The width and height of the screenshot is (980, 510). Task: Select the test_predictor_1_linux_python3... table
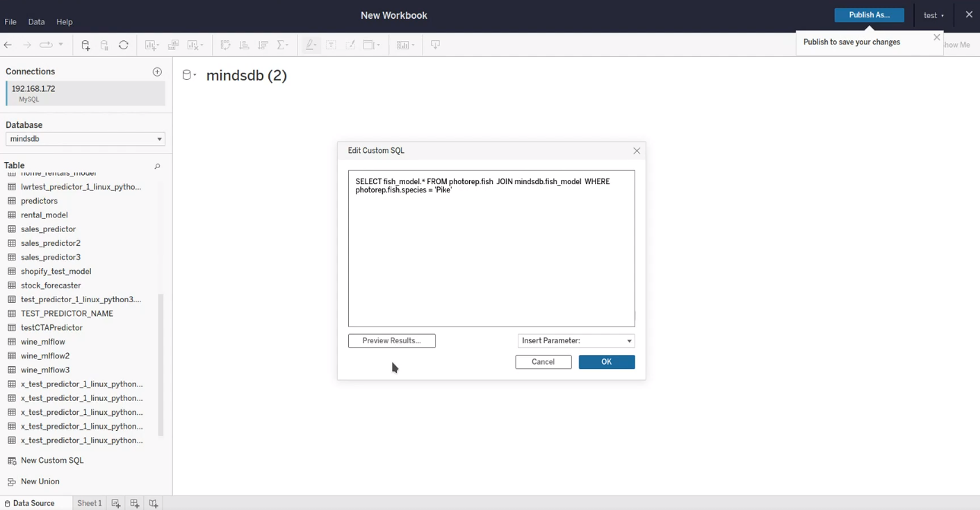pyautogui.click(x=81, y=299)
